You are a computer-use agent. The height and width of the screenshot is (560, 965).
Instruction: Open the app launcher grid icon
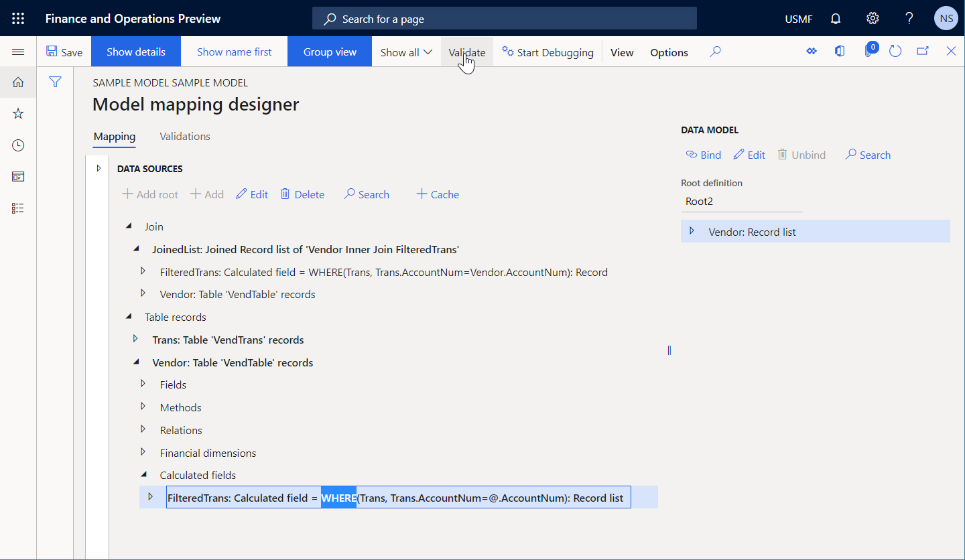18,18
